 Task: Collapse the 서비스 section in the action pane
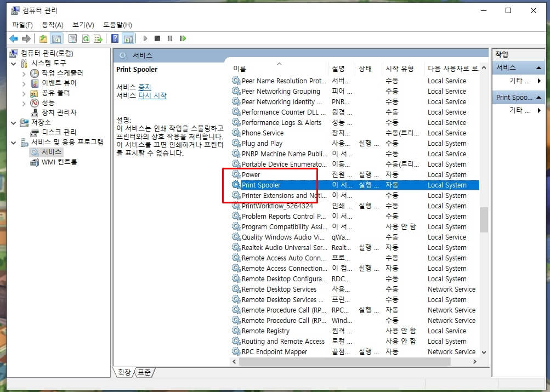pos(538,67)
